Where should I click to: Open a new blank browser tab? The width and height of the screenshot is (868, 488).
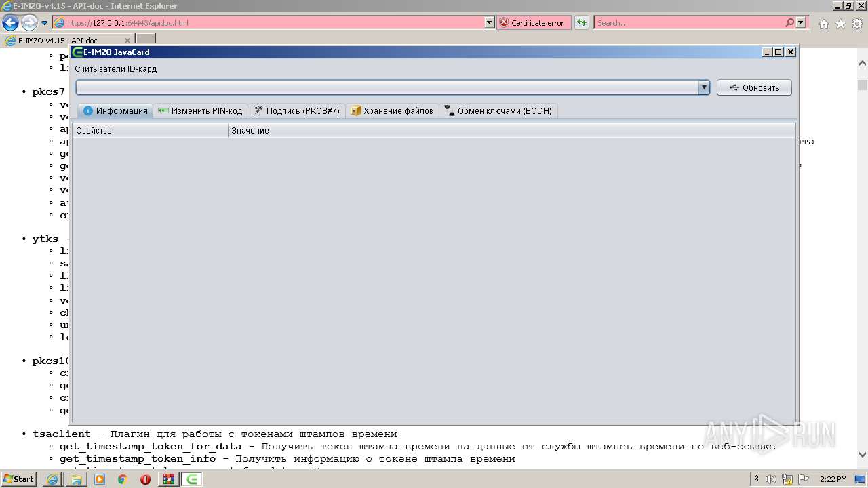point(146,39)
